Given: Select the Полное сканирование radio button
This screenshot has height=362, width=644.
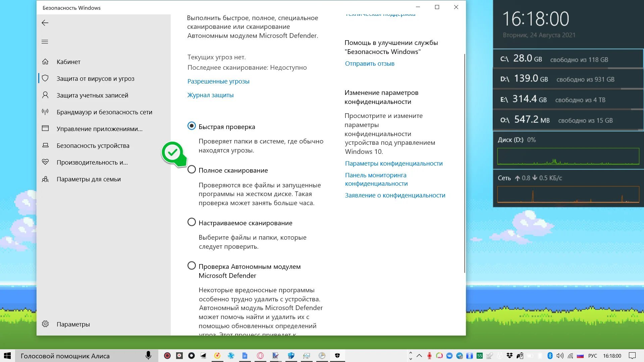Looking at the screenshot, I should (191, 170).
